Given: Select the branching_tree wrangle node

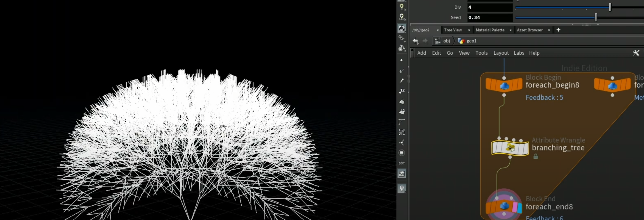Looking at the screenshot, I should point(510,148).
